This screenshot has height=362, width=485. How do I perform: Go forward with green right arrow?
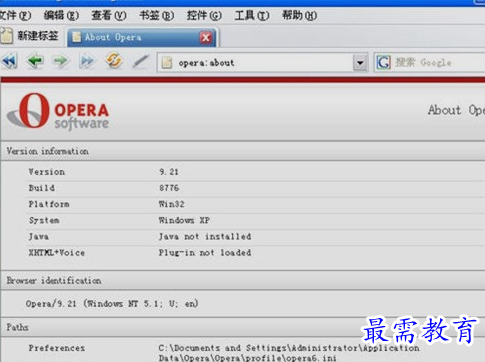click(60, 61)
